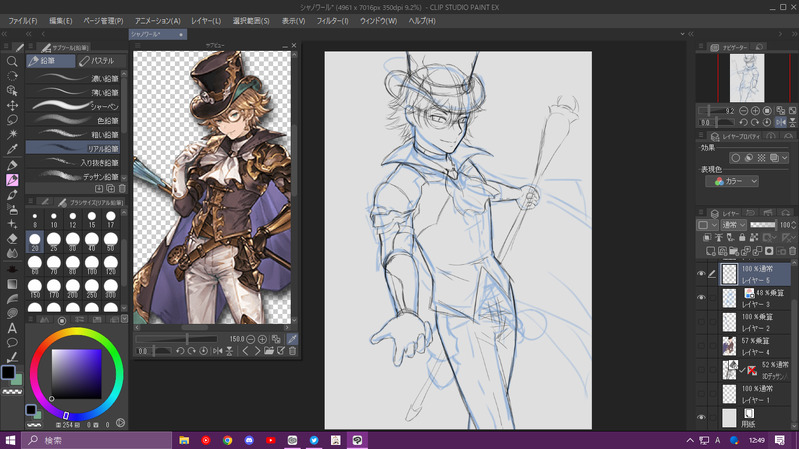This screenshot has width=799, height=449.
Task: Click the delete sub tool trash icon
Action: [122, 189]
